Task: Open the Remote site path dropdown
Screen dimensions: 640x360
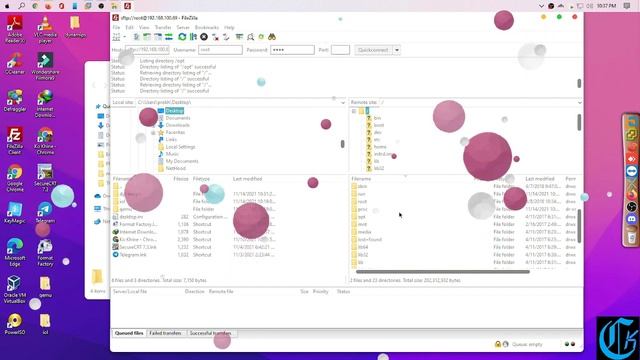Action: (x=580, y=102)
